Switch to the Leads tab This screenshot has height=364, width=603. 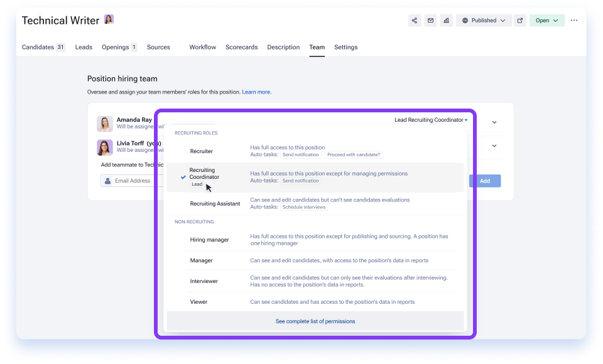84,47
